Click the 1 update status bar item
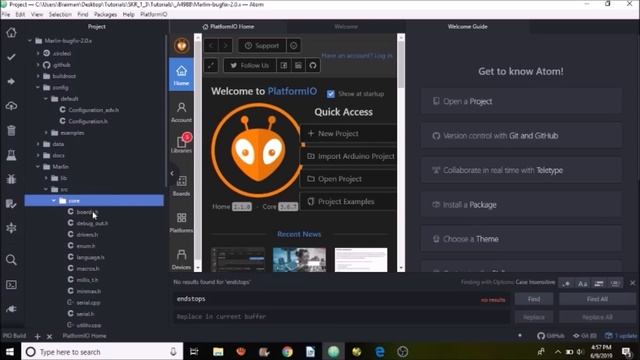 [621, 336]
